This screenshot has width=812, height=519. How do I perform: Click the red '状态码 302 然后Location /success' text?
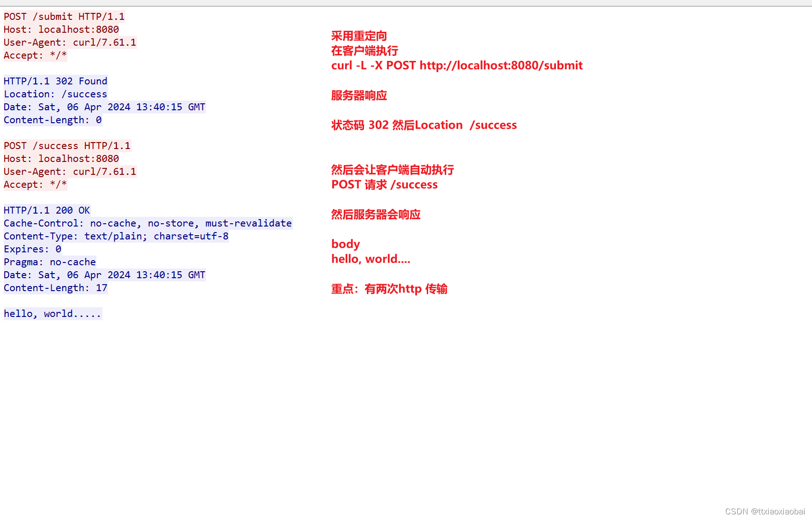pyautogui.click(x=424, y=125)
